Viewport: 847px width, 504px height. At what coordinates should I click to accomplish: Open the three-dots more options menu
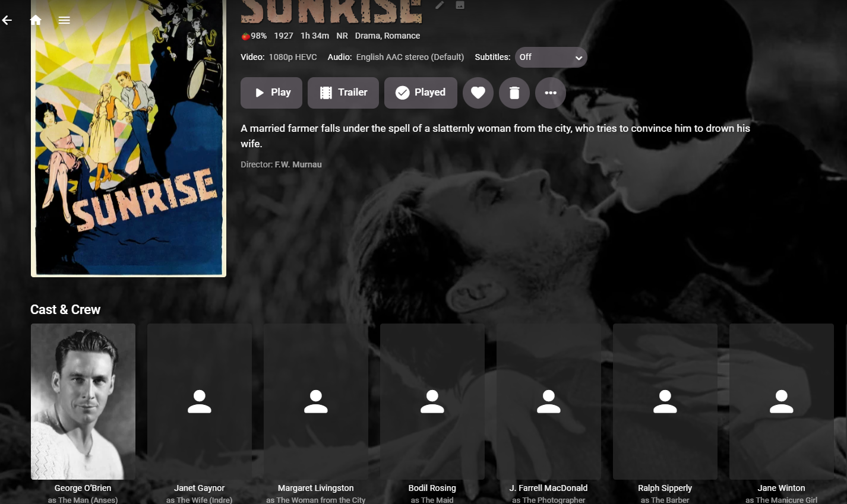(x=551, y=93)
